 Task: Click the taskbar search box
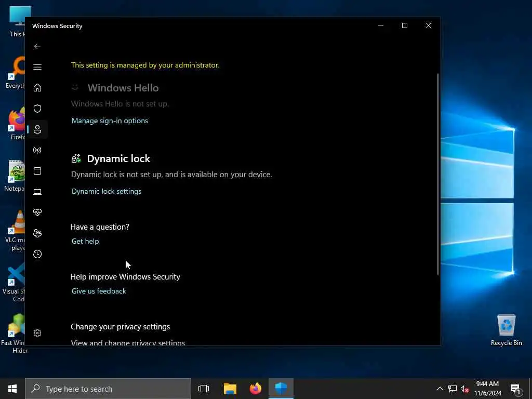tap(108, 389)
